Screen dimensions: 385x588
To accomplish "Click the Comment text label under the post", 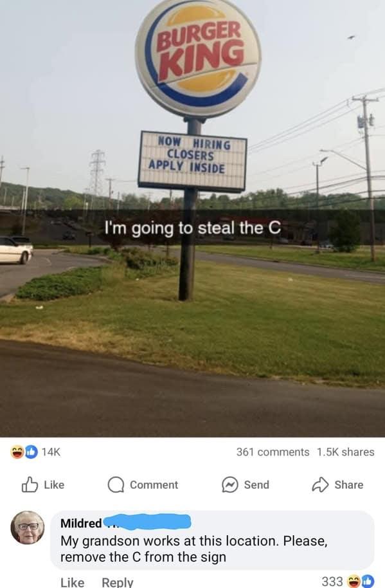I will [x=154, y=484].
